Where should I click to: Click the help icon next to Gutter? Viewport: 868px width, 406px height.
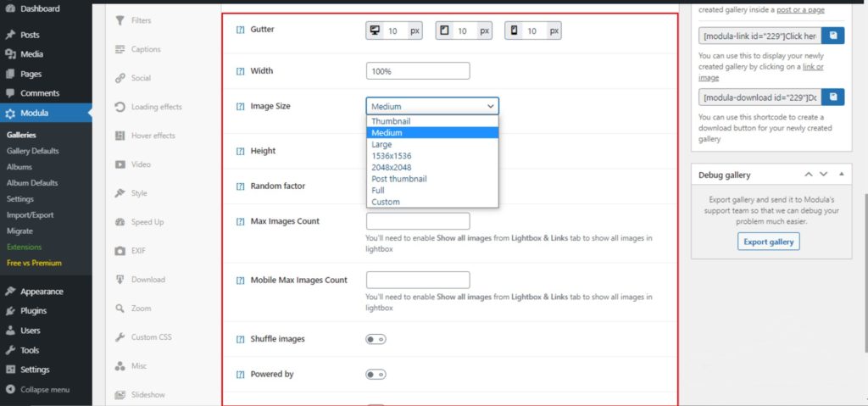click(x=240, y=31)
